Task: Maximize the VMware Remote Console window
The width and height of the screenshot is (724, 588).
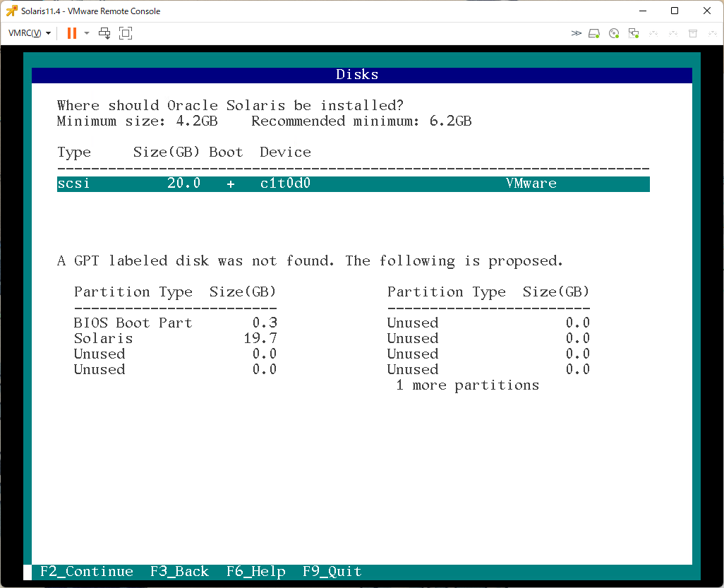Action: click(x=675, y=11)
